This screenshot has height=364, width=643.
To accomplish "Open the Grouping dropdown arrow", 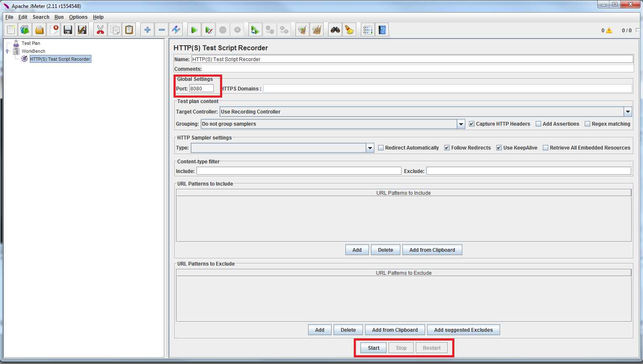I will click(x=461, y=124).
